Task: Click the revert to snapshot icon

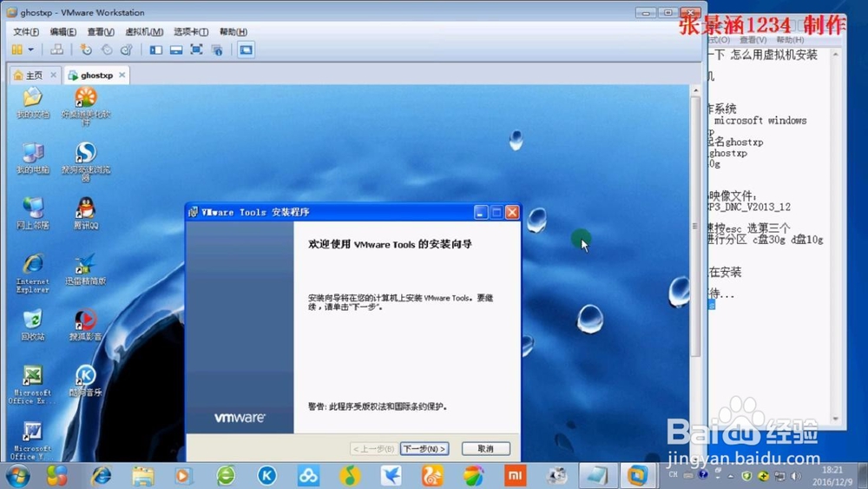Action: point(106,50)
